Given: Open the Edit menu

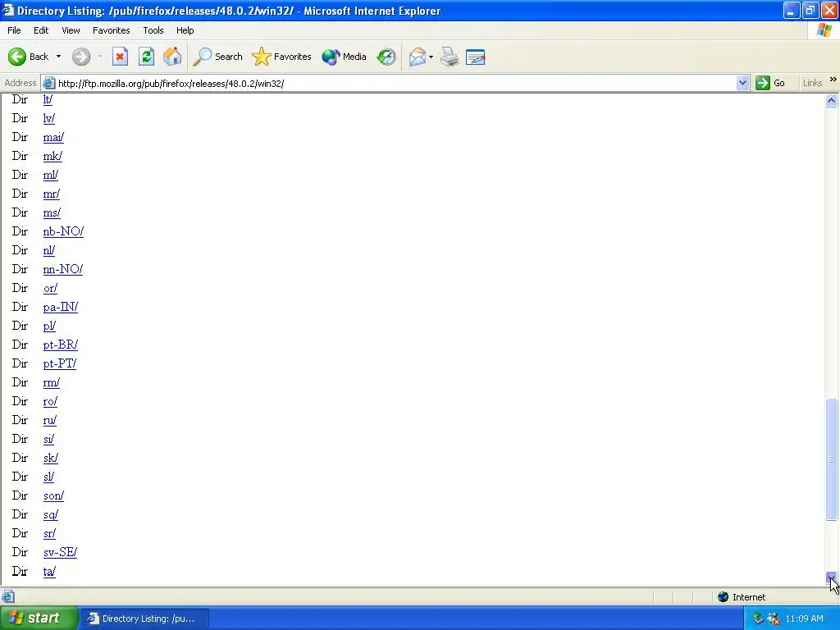Looking at the screenshot, I should point(41,30).
